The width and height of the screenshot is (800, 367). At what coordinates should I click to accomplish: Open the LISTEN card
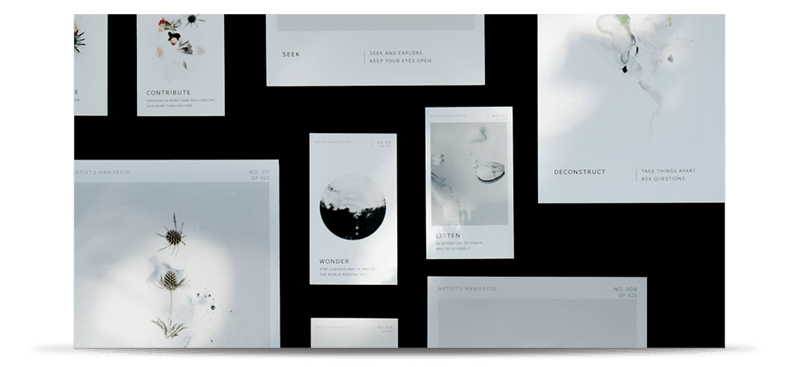point(469,183)
